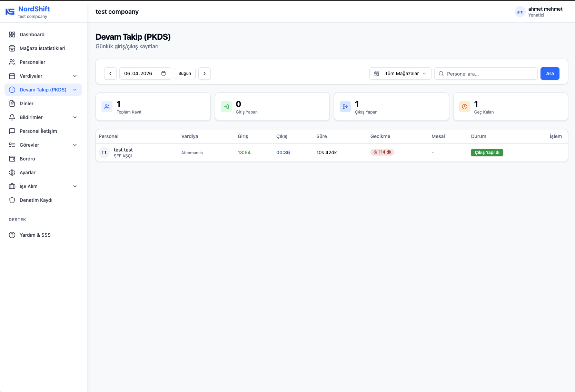Expand the Görevler menu section

[75, 145]
